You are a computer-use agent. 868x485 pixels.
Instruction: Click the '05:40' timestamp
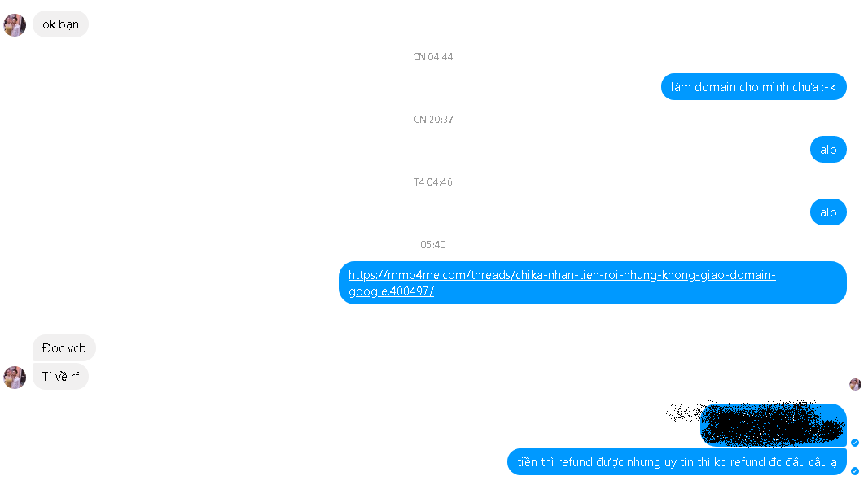click(433, 244)
